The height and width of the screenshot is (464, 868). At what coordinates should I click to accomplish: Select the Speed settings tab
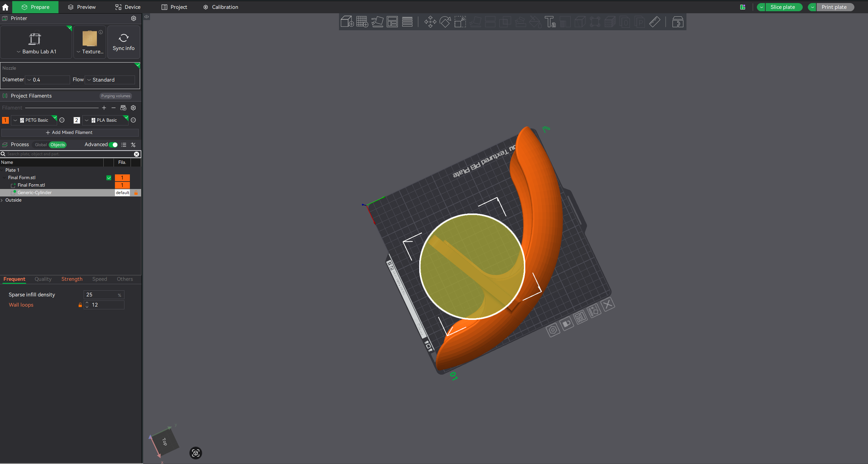(x=100, y=279)
